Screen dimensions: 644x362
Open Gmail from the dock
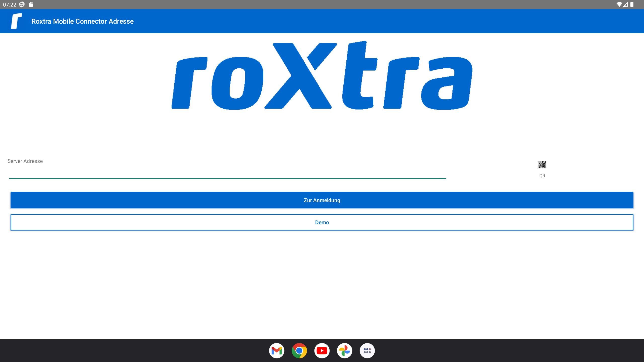pos(277,350)
